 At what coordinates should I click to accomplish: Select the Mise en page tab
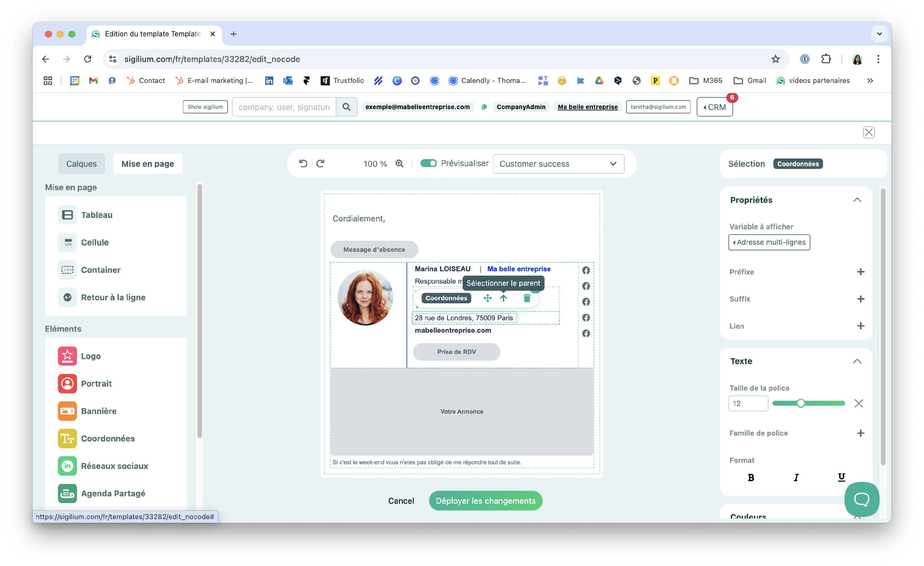click(148, 164)
